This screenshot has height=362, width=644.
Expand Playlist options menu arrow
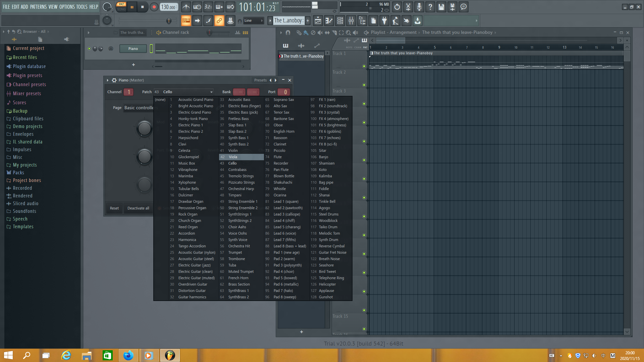tap(281, 33)
